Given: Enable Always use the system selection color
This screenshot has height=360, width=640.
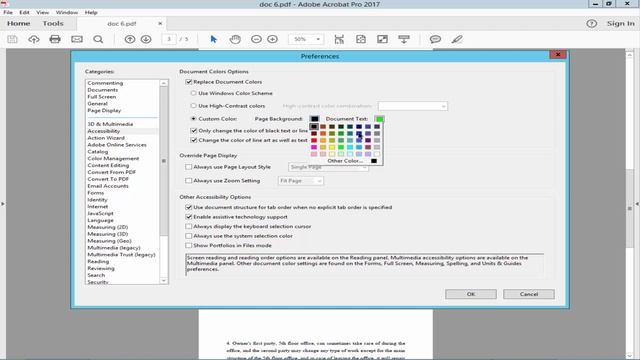Looking at the screenshot, I should [x=189, y=236].
